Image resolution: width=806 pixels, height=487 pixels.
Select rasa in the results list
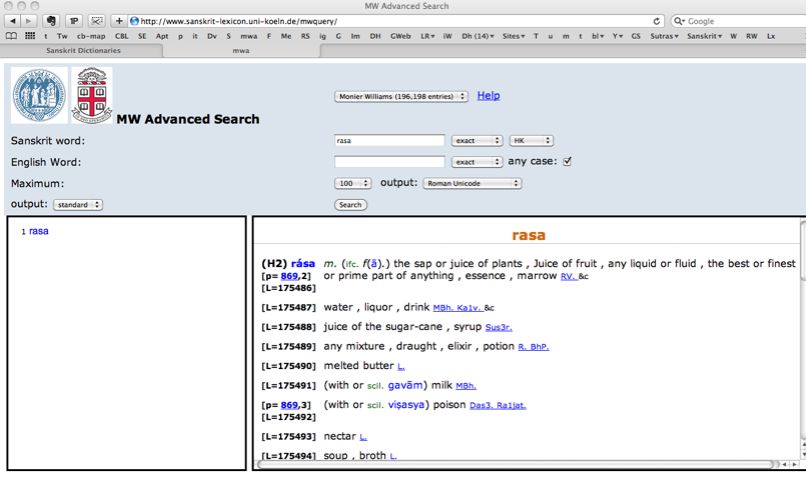point(39,231)
